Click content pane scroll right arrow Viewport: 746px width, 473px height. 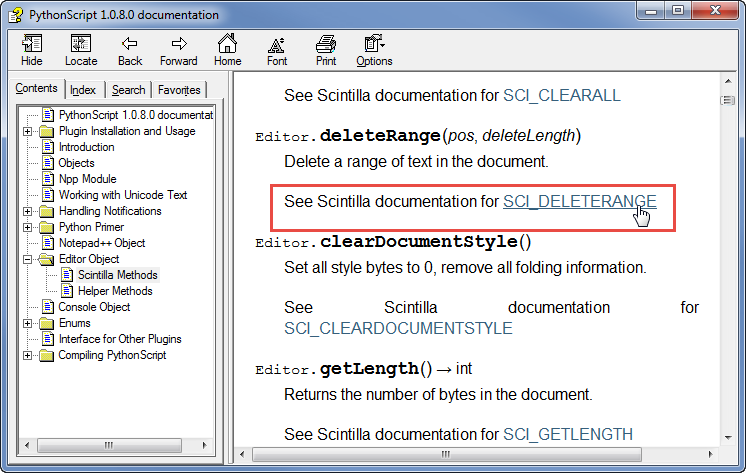pos(710,454)
